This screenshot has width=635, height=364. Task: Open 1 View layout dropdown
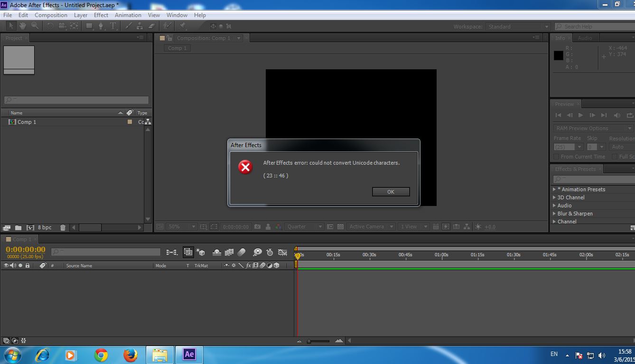414,227
